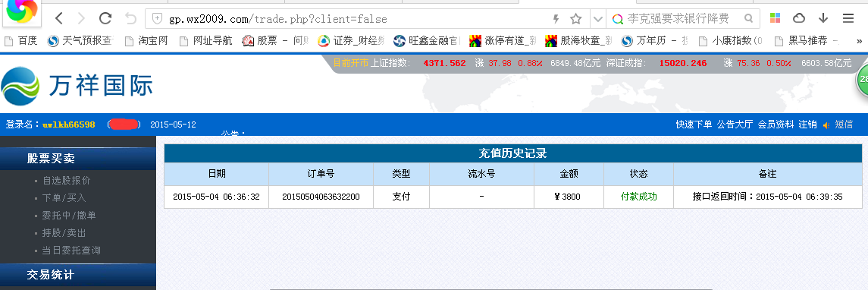Click the 金额 column header
This screenshot has width=868, height=290.
(x=569, y=174)
